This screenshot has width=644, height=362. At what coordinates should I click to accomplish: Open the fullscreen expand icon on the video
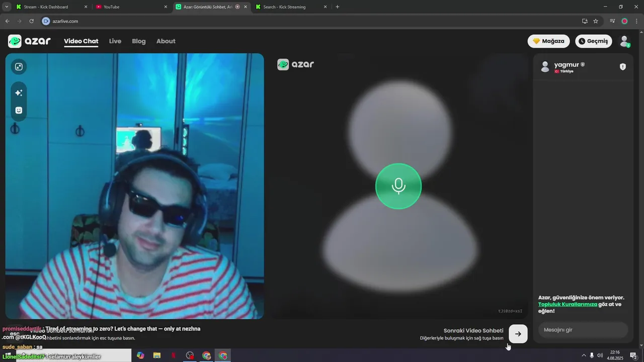[19, 67]
